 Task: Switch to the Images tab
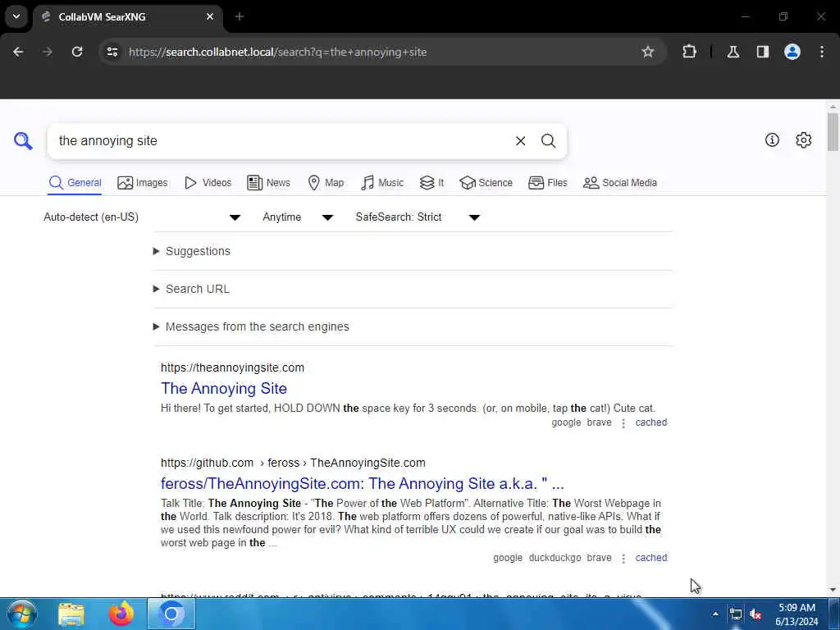tap(143, 183)
